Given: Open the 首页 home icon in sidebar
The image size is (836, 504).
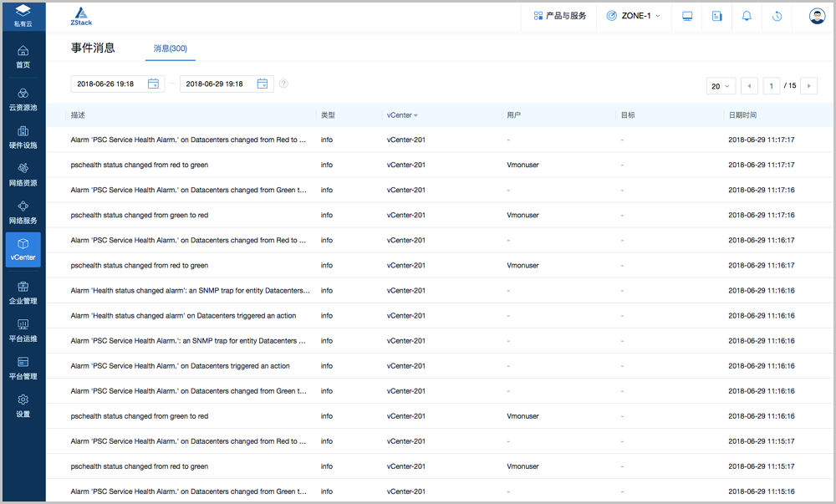Looking at the screenshot, I should coord(23,51).
